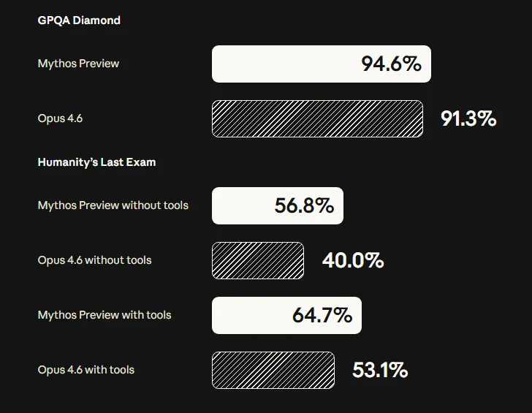Click the solid bar for Mythos without tools
This screenshot has height=413, width=532.
pos(241,206)
